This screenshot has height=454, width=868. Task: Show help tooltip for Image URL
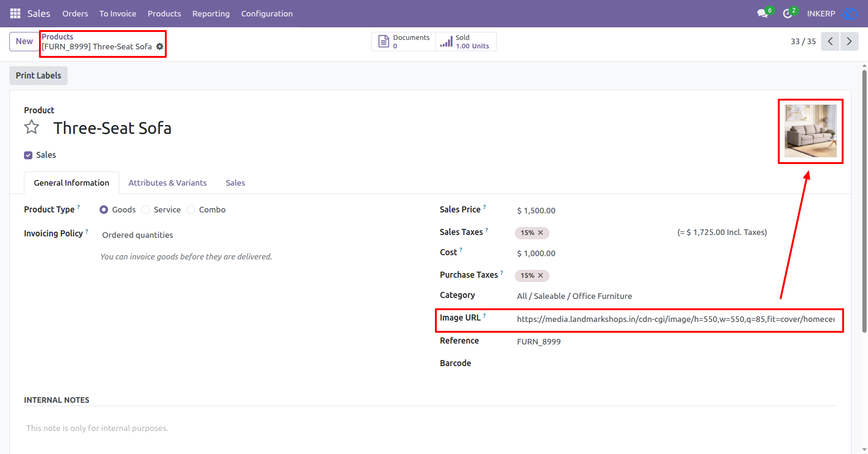coord(484,315)
